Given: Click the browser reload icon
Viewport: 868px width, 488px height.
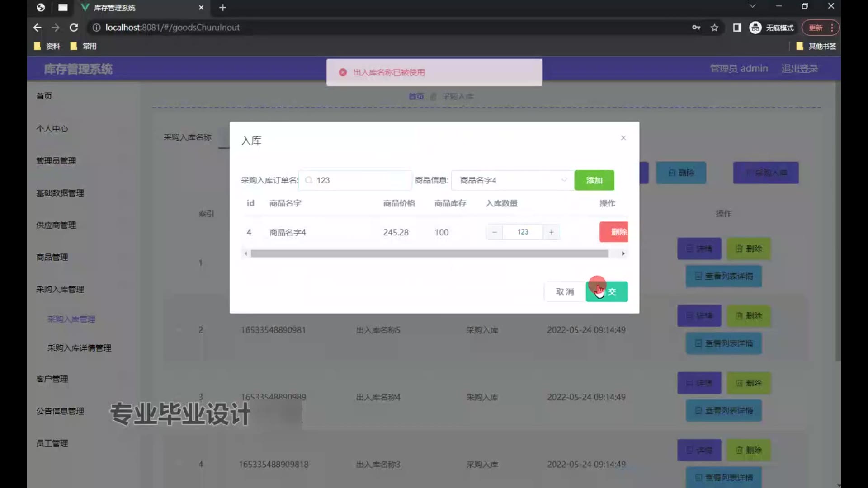Looking at the screenshot, I should point(74,28).
